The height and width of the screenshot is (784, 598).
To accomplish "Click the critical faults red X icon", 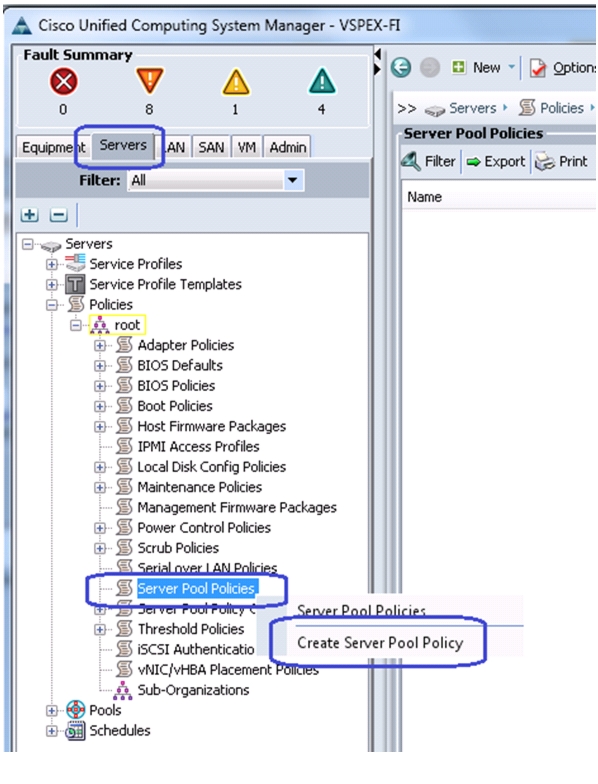I will [x=64, y=81].
